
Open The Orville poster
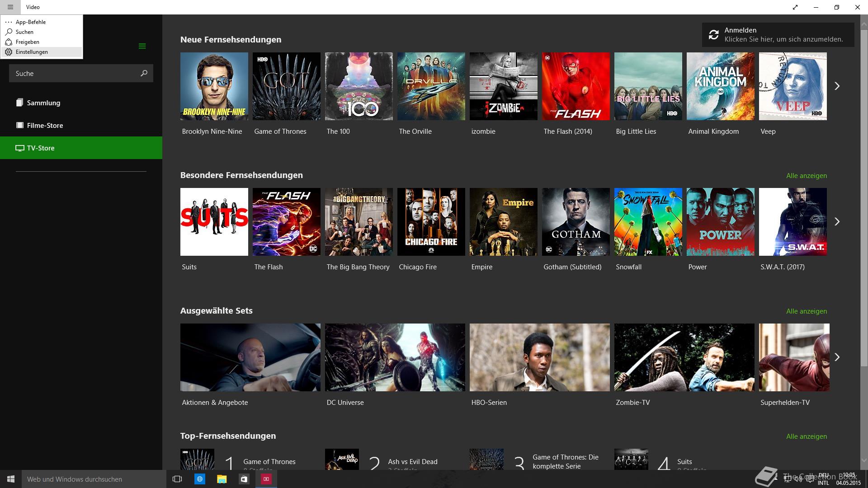(x=431, y=86)
